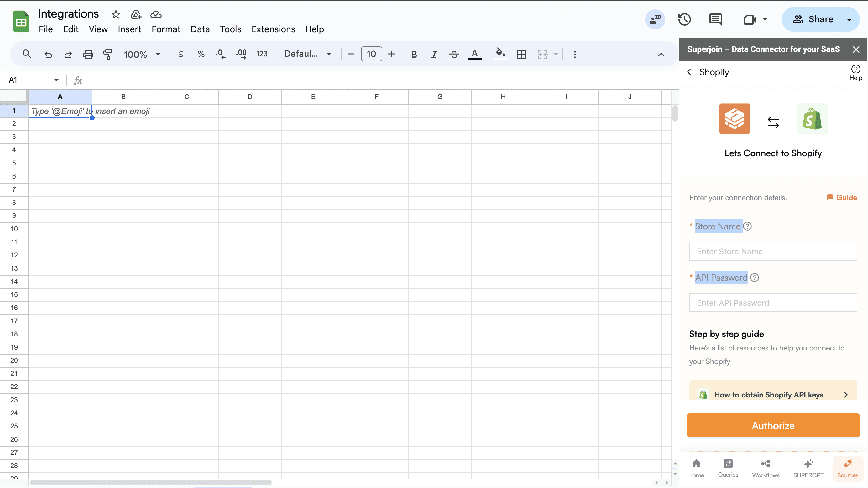Click the Authorize button
This screenshot has width=868, height=488.
click(x=773, y=425)
